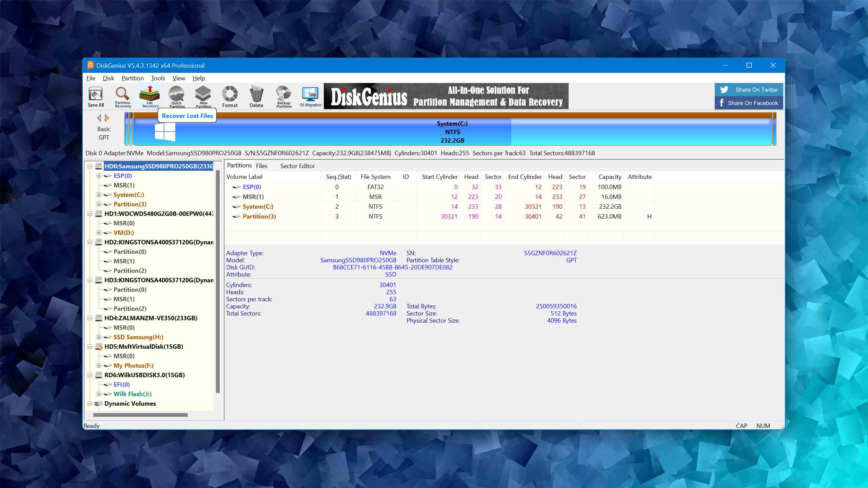Click the Facebook logo icon
The height and width of the screenshot is (488, 868).
coord(721,103)
